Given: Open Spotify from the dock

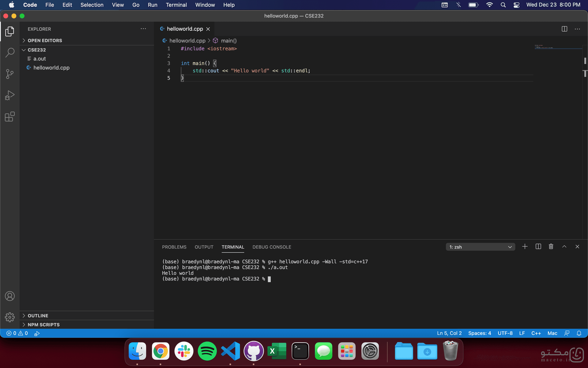Looking at the screenshot, I should coord(207,351).
